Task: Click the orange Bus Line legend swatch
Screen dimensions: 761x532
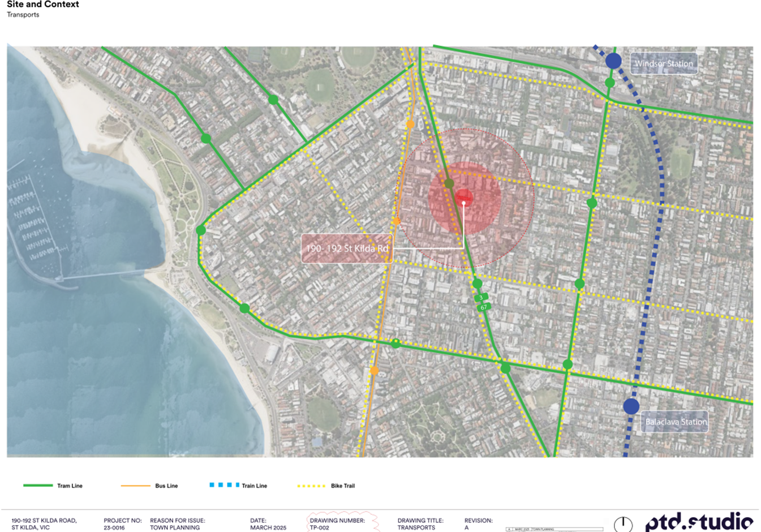Action: tap(135, 486)
